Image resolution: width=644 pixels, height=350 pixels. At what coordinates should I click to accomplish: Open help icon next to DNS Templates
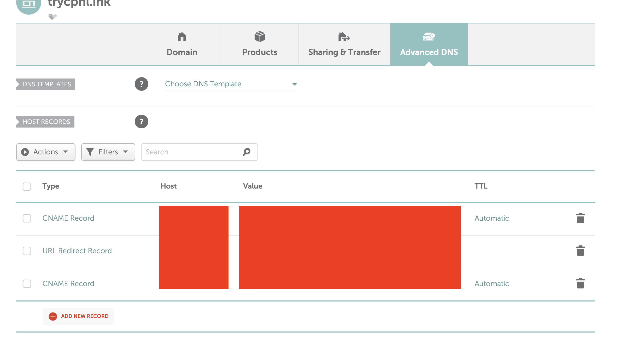tap(141, 84)
